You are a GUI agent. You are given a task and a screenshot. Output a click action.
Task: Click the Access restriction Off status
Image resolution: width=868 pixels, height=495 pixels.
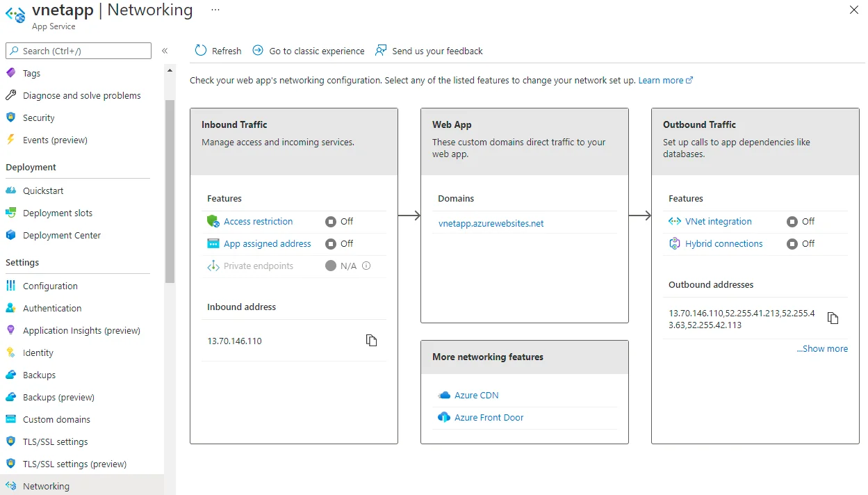click(x=339, y=221)
